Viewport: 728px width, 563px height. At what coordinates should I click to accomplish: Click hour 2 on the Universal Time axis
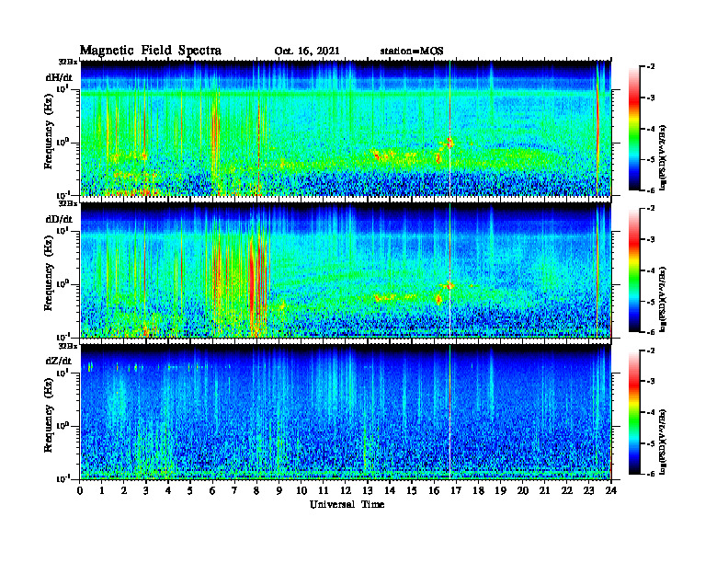click(x=124, y=490)
